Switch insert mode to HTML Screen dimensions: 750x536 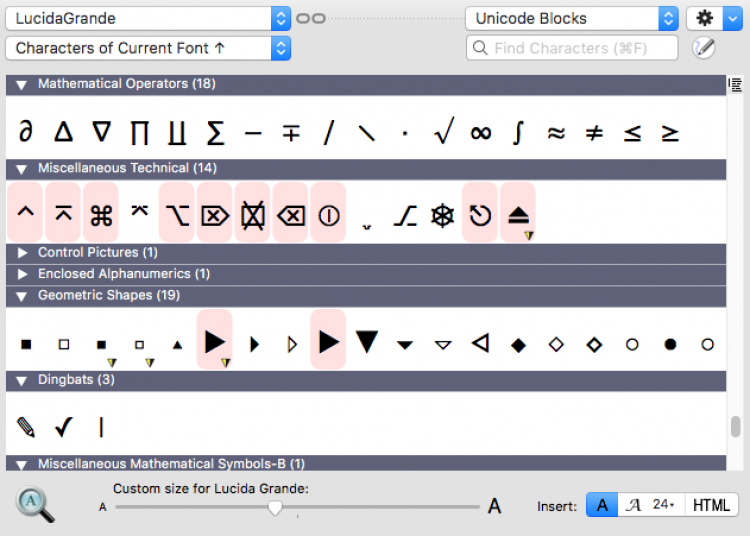click(x=710, y=506)
